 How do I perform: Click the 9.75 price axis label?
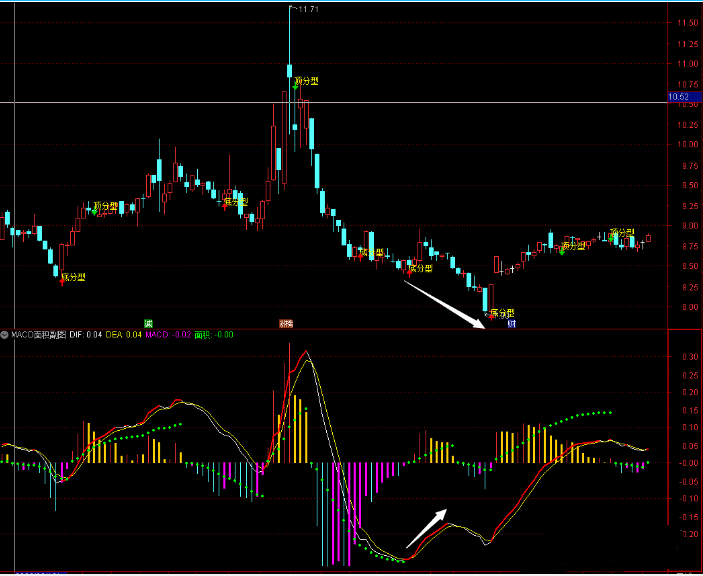pyautogui.click(x=688, y=166)
